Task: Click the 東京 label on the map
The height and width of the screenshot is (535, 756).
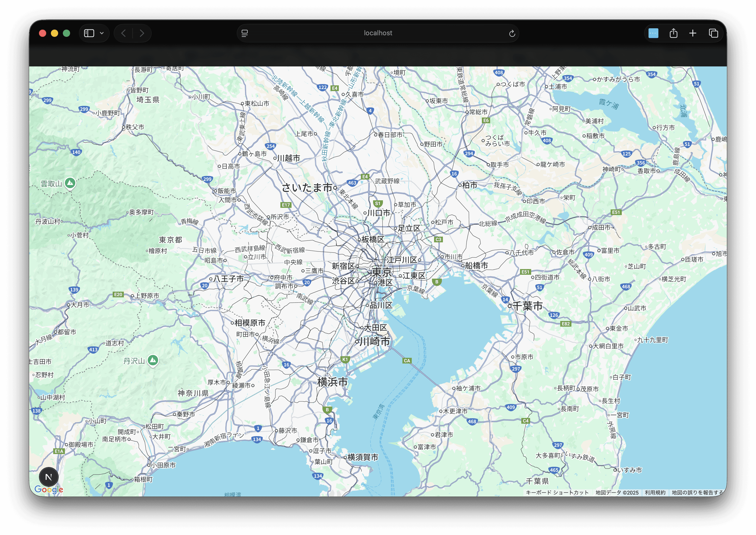Action: click(382, 272)
